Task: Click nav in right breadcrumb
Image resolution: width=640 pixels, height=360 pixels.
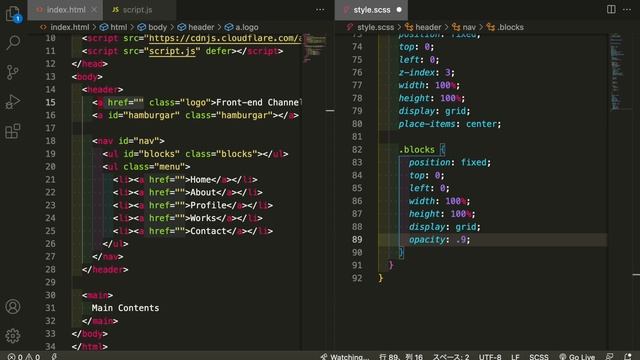Action: pos(464,27)
